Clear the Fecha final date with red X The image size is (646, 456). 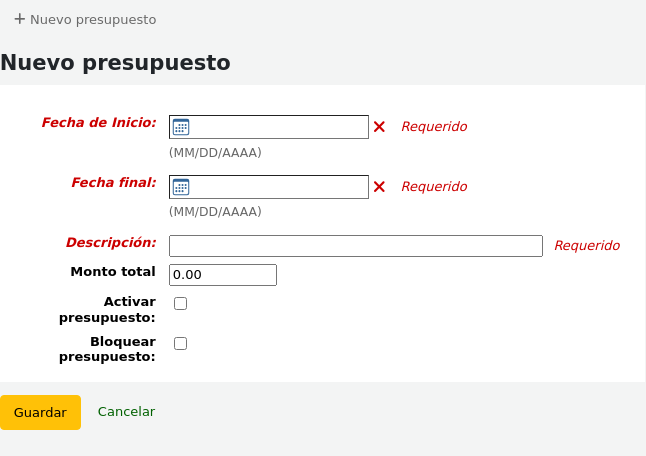pos(379,187)
